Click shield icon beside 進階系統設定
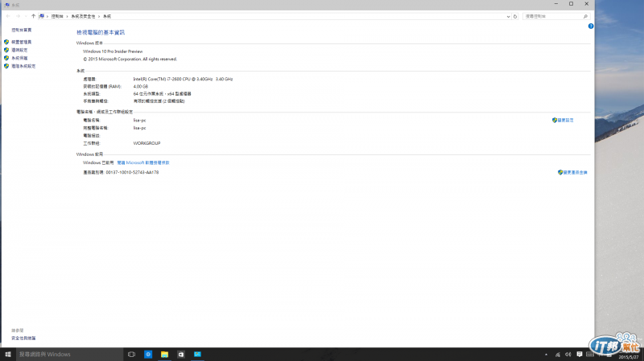This screenshot has width=644, height=361. [x=6, y=66]
